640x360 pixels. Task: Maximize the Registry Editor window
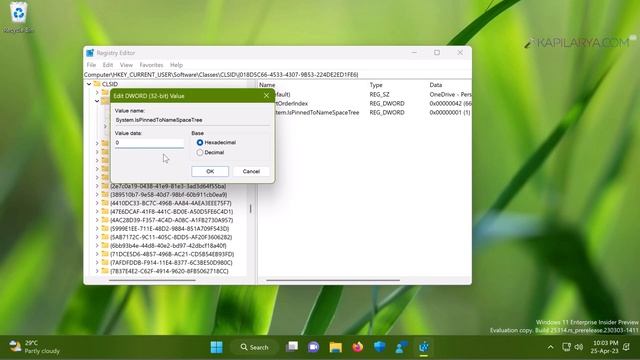click(437, 53)
